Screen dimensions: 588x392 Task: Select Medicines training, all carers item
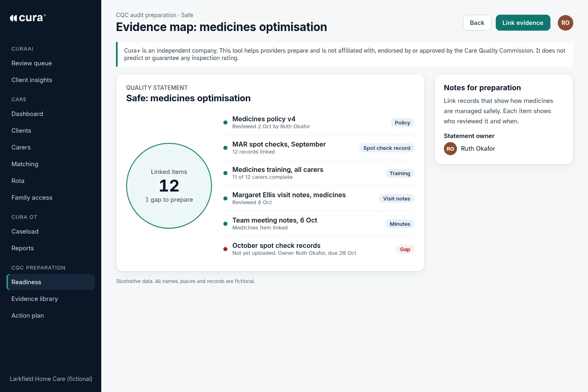click(x=319, y=173)
